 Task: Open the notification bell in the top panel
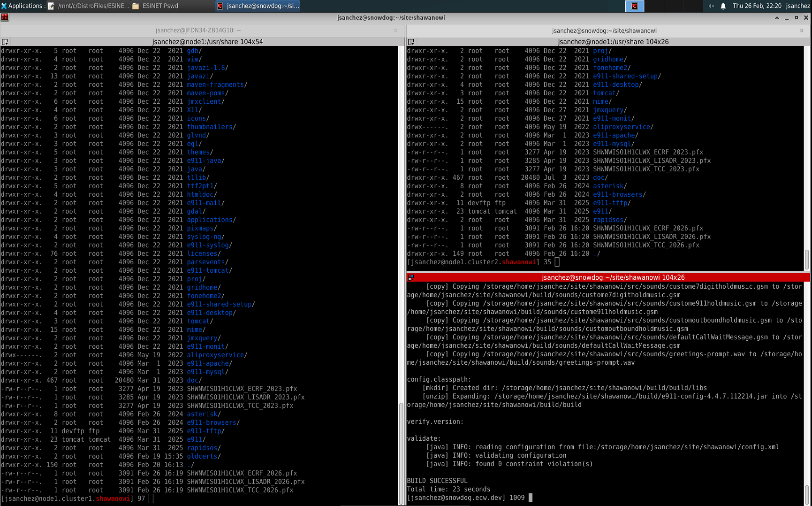[723, 6]
